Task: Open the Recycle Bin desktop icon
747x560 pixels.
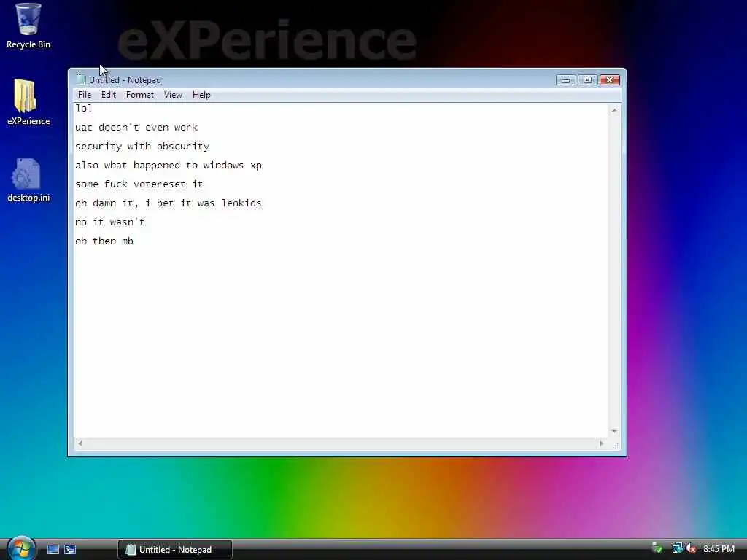Action: (x=28, y=26)
